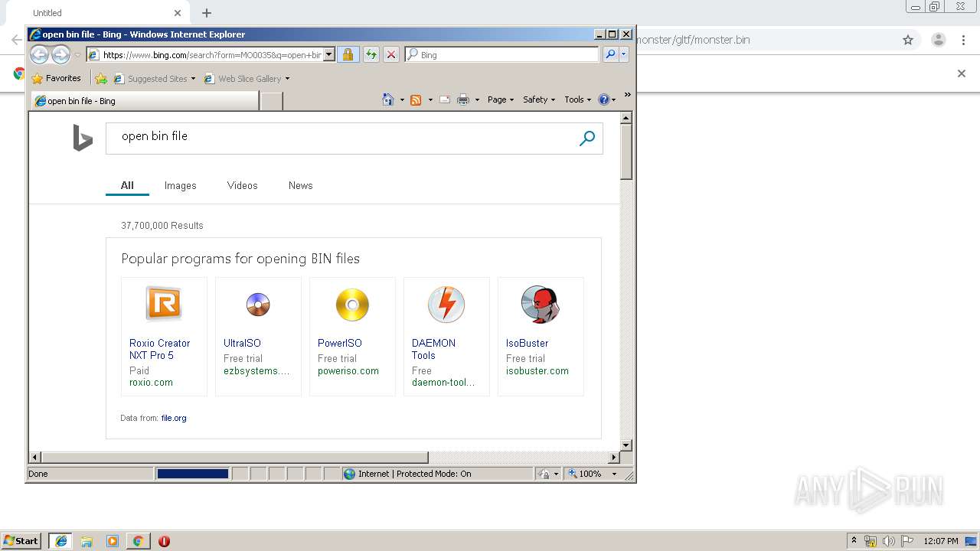Switch to Videos results tab
The height and width of the screenshot is (551, 980).
[243, 185]
